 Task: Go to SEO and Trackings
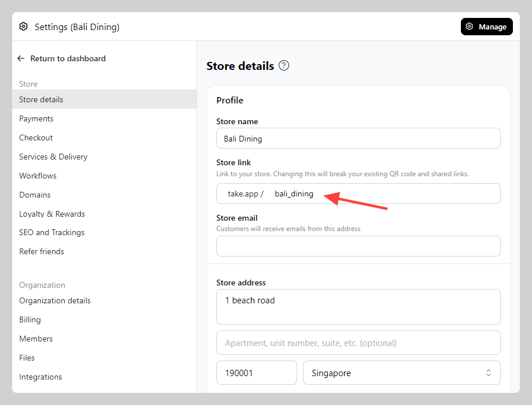point(105,232)
